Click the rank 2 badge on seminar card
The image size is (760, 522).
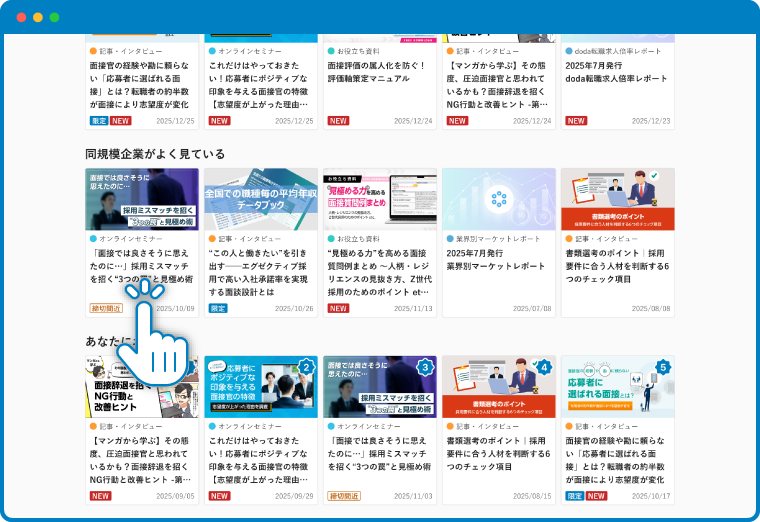[x=307, y=368]
